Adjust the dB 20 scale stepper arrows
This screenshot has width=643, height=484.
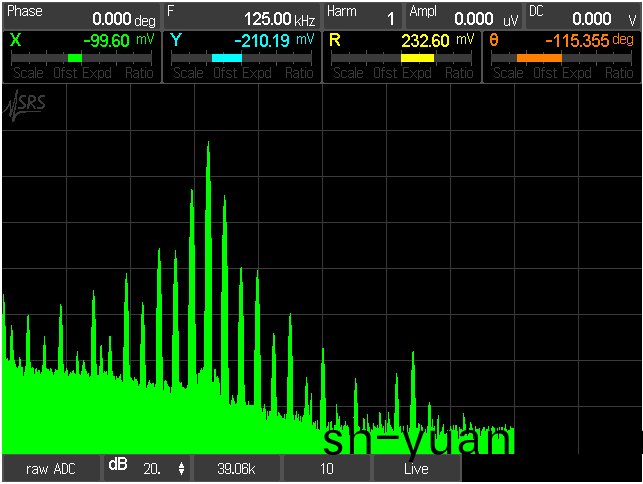(181, 468)
